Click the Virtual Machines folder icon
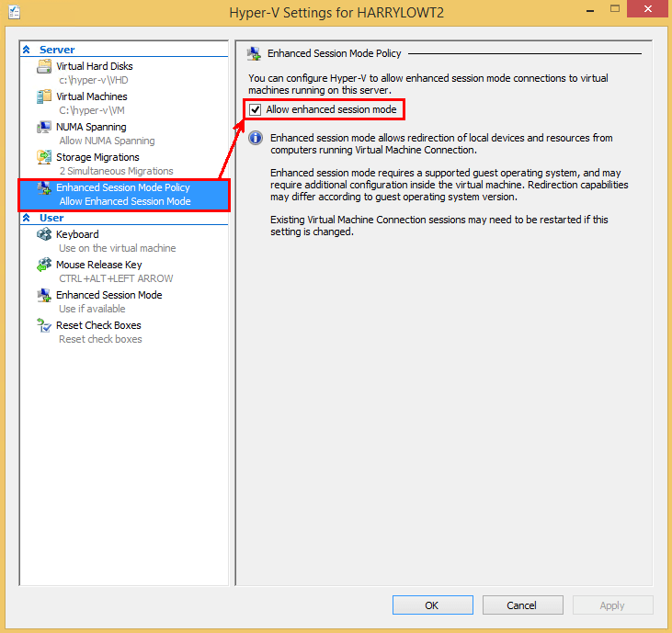This screenshot has width=672, height=633. tap(44, 96)
